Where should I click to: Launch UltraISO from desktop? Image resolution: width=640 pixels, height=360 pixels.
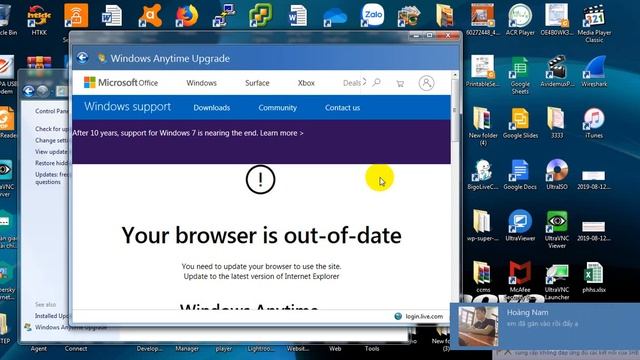[x=557, y=174]
